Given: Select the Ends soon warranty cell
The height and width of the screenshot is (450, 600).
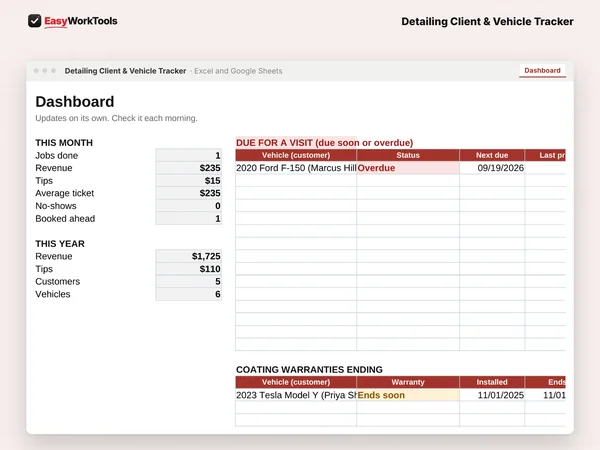Looking at the screenshot, I should pos(408,395).
